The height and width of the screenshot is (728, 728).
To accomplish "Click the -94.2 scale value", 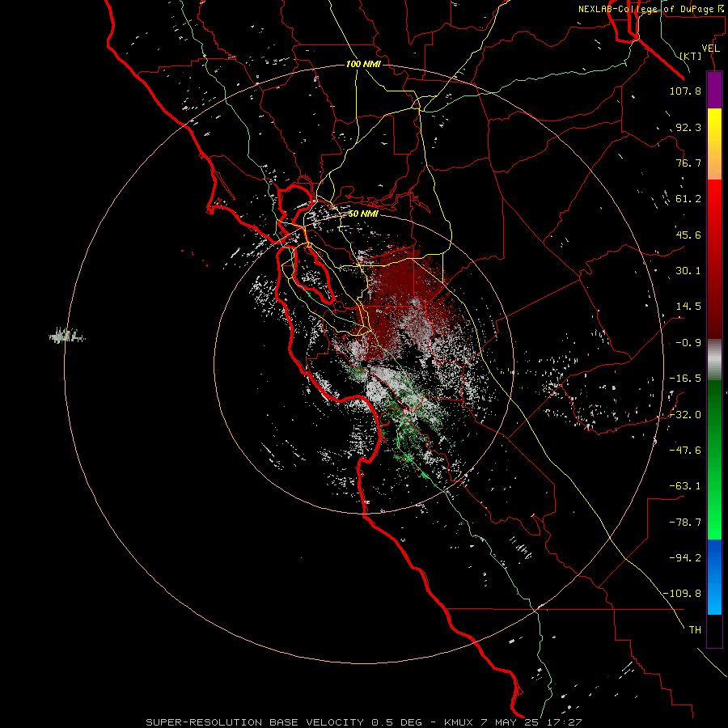I will pyautogui.click(x=685, y=558).
